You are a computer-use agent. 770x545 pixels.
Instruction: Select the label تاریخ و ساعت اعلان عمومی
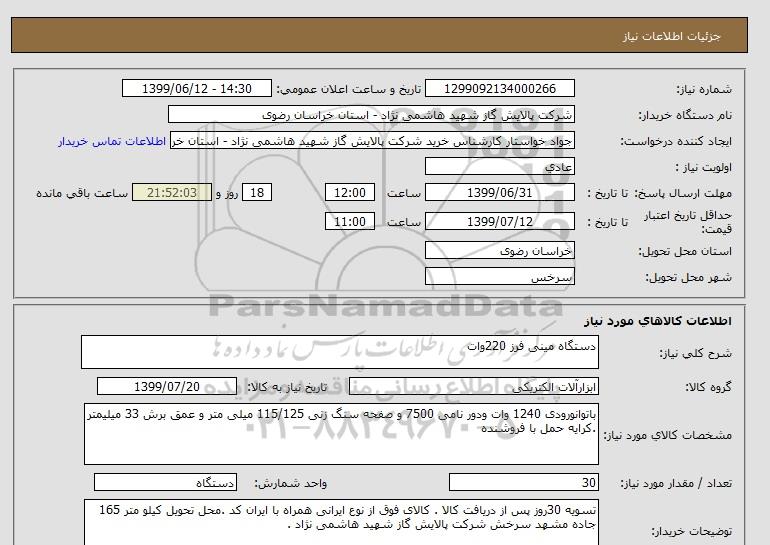pyautogui.click(x=349, y=89)
